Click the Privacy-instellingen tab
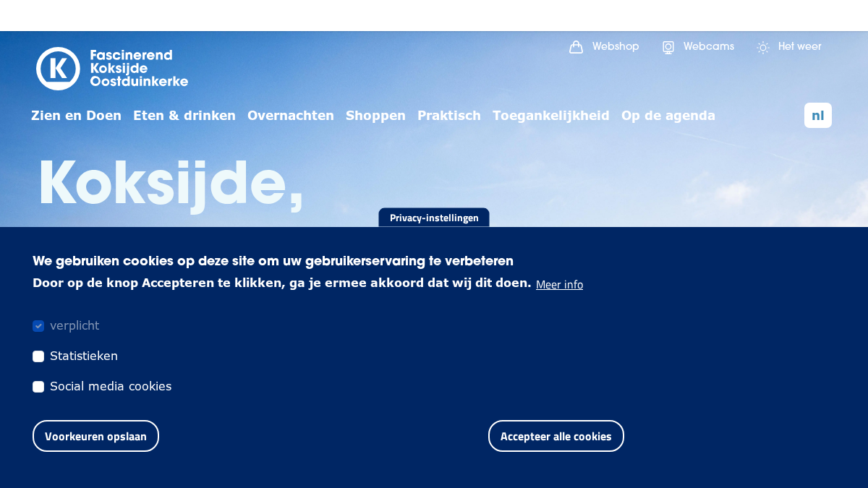This screenshot has height=488, width=868. point(434,218)
